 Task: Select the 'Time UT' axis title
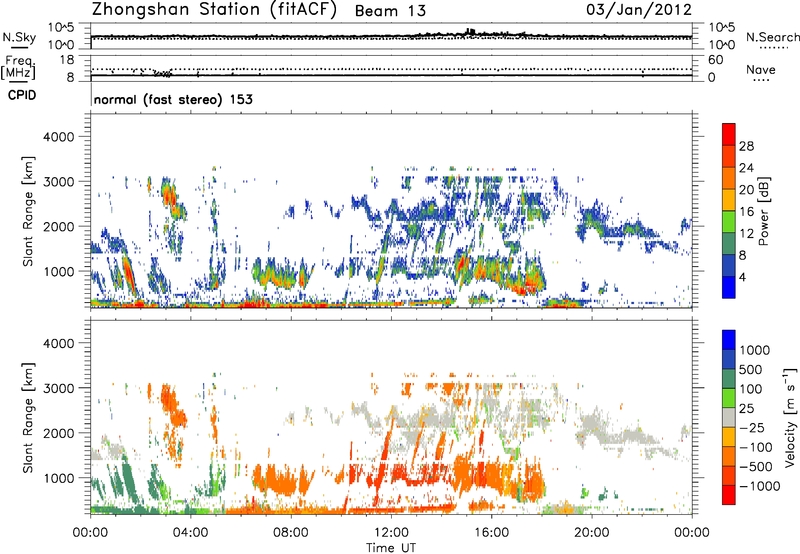tap(391, 548)
